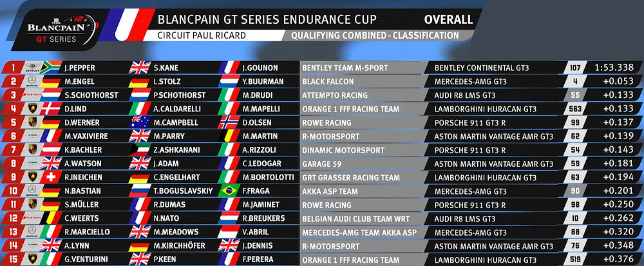Select Qualifying Combined - Classification banner
The height and width of the screenshot is (266, 644).
point(374,36)
